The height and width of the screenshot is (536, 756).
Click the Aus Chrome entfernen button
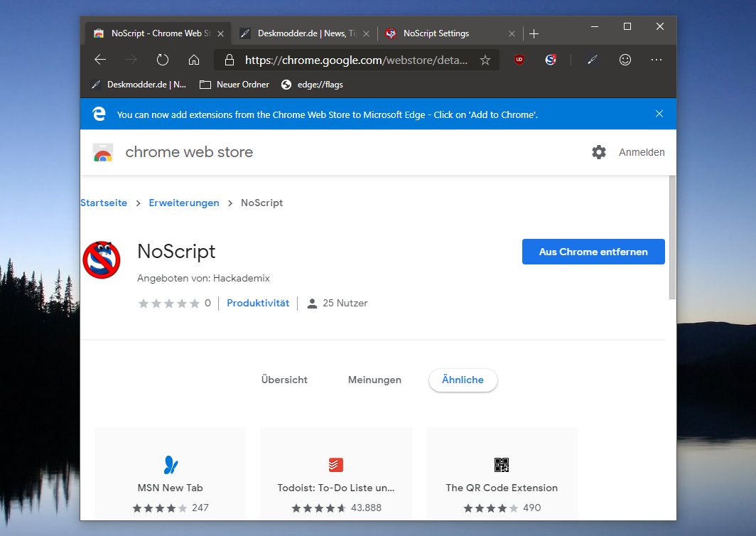click(593, 252)
